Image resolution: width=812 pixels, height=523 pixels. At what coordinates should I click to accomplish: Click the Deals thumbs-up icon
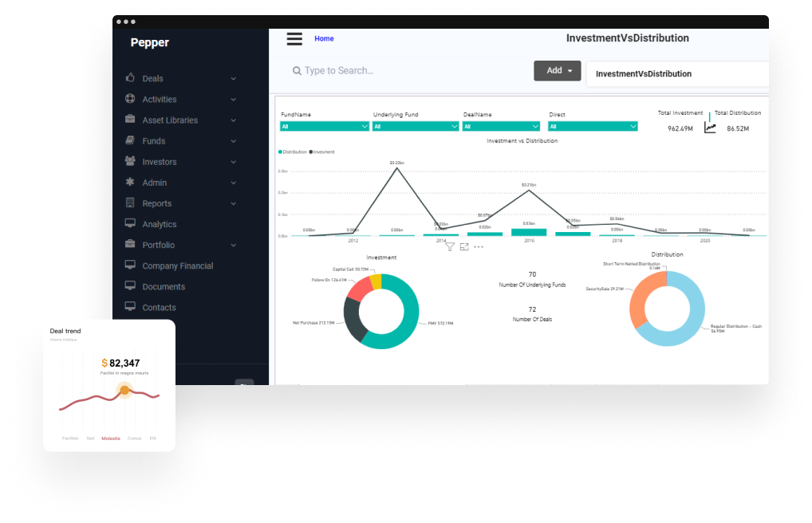130,78
